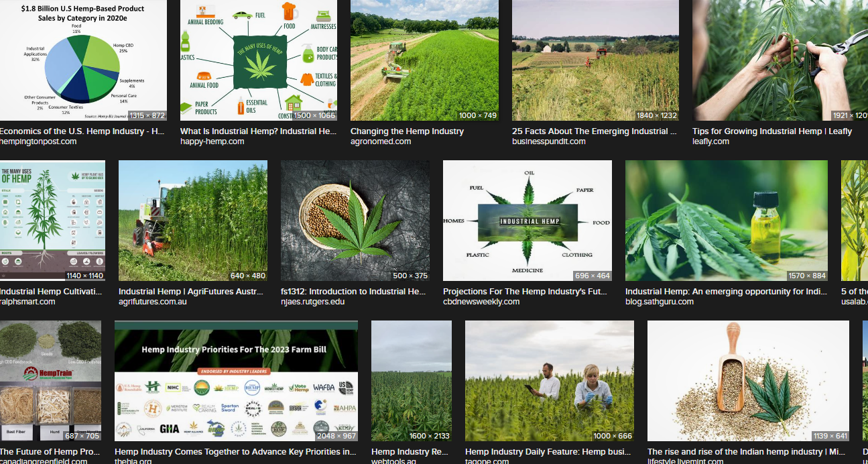Viewport: 868px width, 464px height.
Task: Click the '1500 × 1066' size badge
Action: (x=314, y=115)
